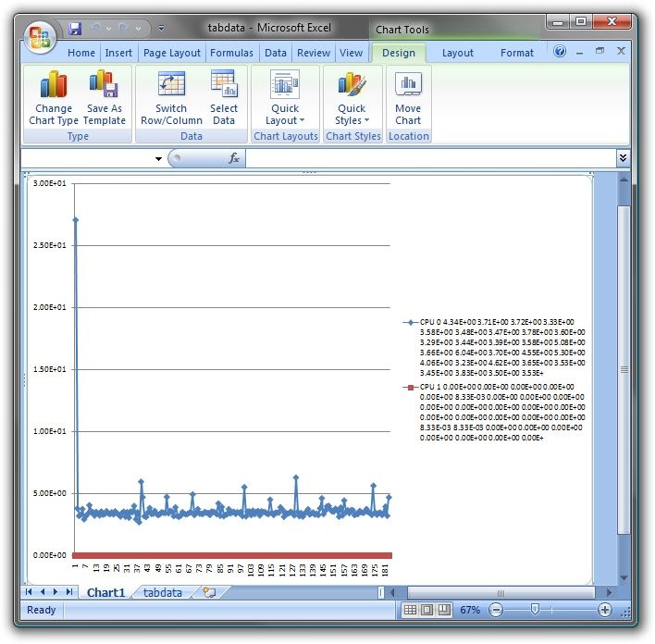
Task: Open the Undo history dropdown arrow
Action: pos(108,29)
